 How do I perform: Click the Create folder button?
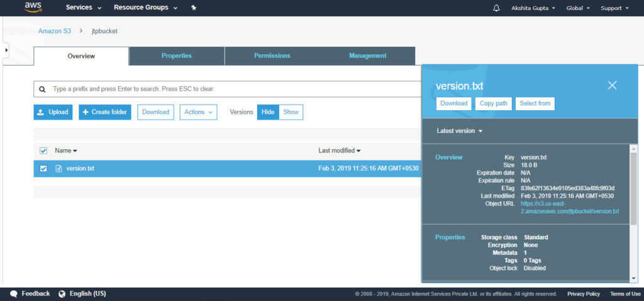(x=105, y=112)
